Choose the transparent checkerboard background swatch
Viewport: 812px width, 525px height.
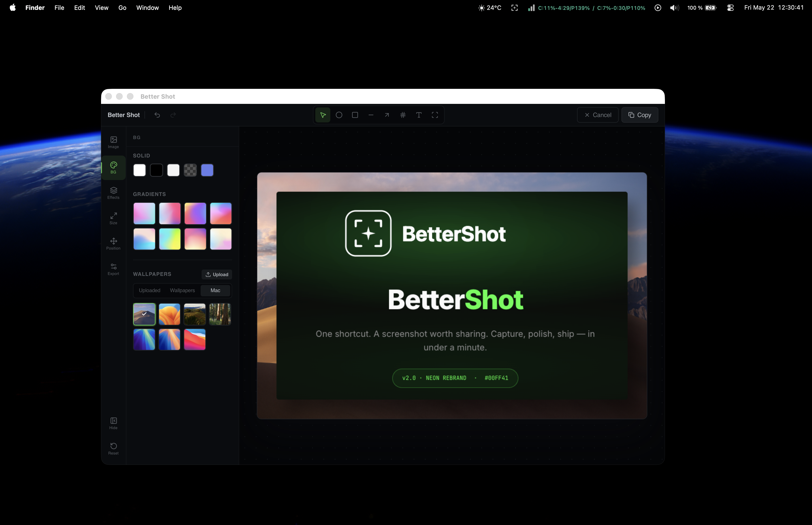(190, 170)
